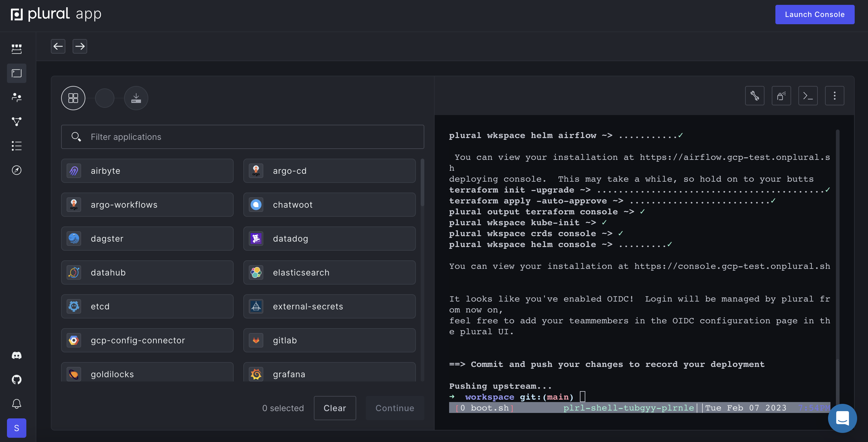
Task: Open the cloud shell sidebar icon
Action: [x=17, y=73]
